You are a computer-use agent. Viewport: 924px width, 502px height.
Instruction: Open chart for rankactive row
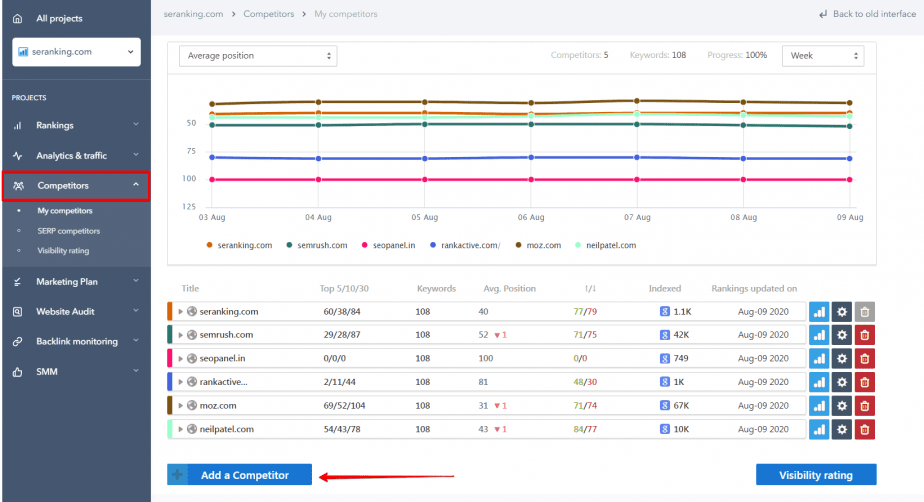tap(819, 382)
